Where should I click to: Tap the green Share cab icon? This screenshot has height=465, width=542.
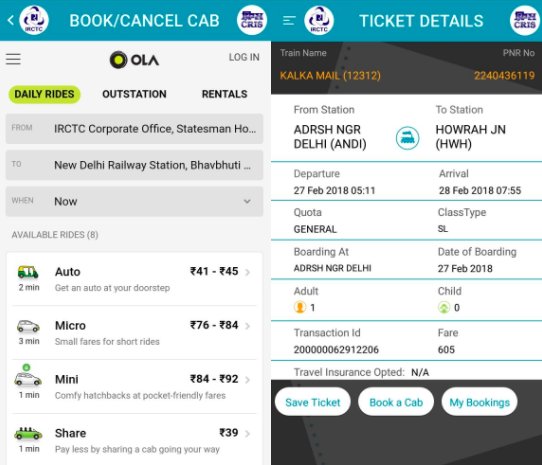tap(28, 433)
